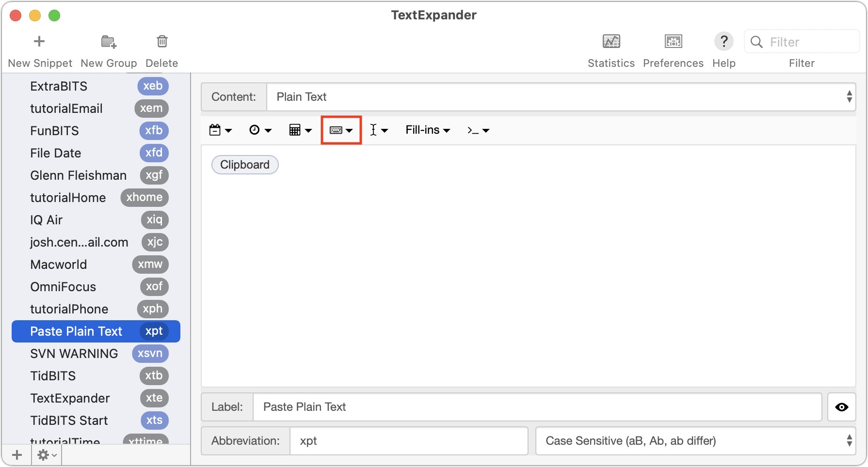
Task: Create a New Group with folder icon
Action: [109, 42]
